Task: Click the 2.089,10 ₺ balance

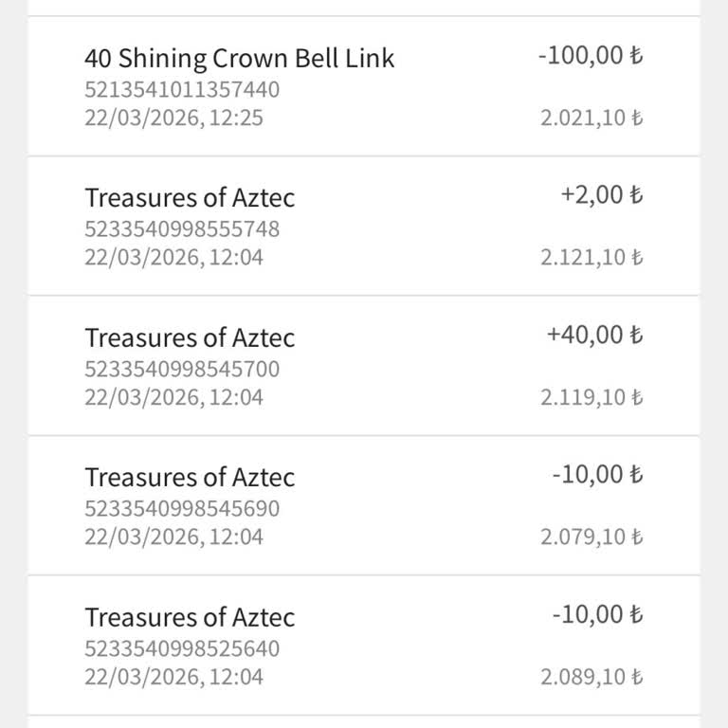Action: pos(591,677)
